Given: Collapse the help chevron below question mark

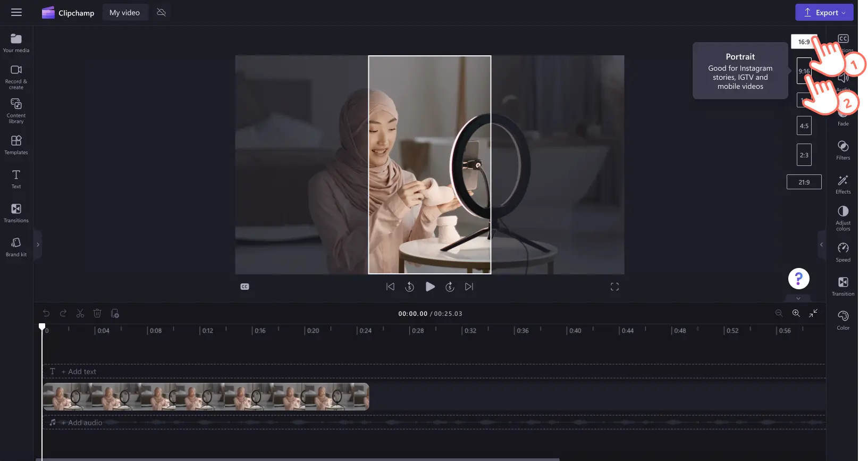Looking at the screenshot, I should pos(798,298).
